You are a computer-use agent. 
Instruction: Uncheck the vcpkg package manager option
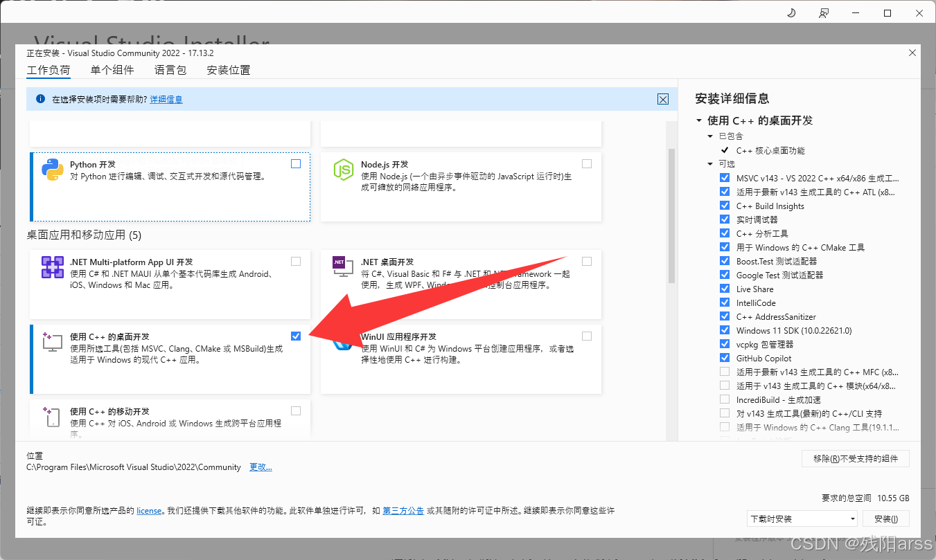tap(725, 344)
